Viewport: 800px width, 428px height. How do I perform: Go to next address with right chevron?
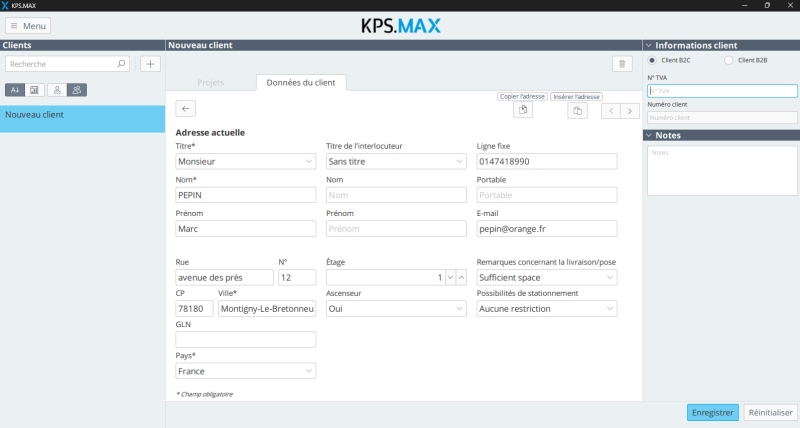coord(630,111)
